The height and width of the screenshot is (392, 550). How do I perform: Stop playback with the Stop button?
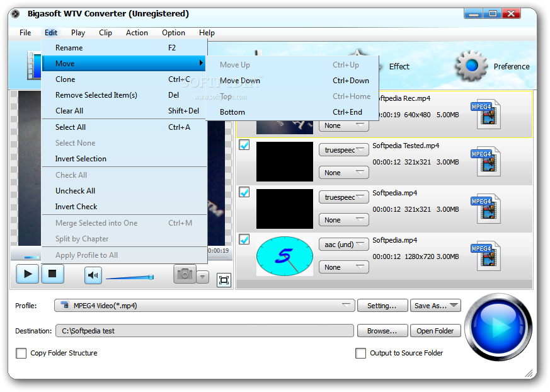pyautogui.click(x=53, y=274)
